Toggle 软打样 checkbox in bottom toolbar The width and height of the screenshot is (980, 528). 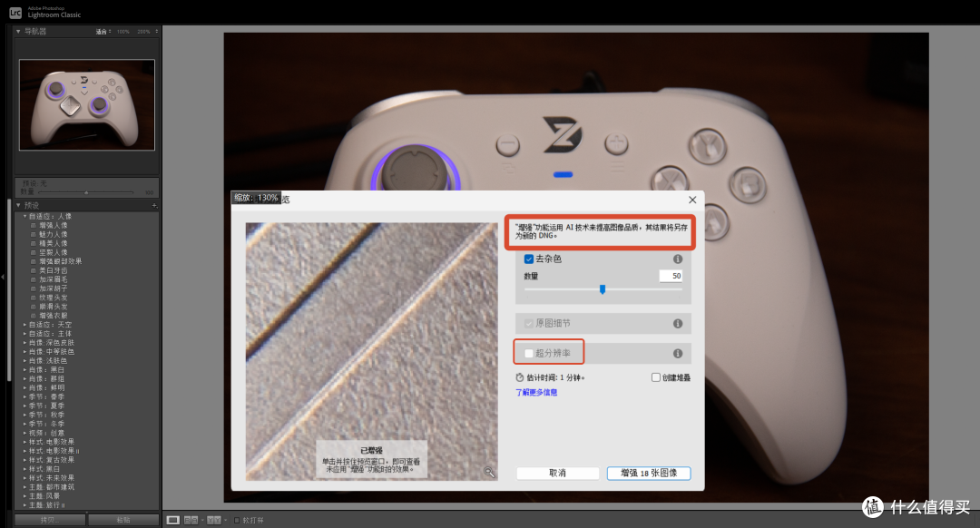click(x=237, y=520)
